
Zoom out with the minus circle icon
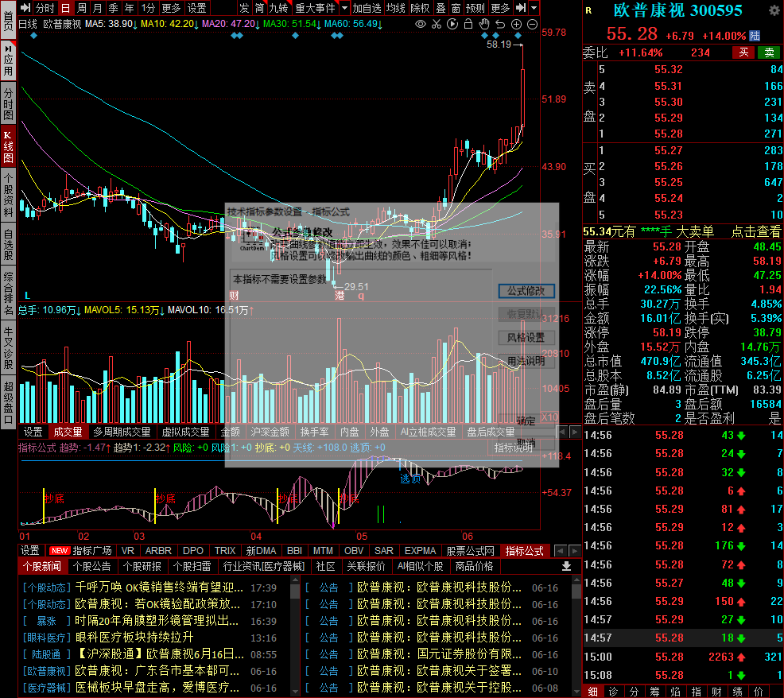[533, 24]
